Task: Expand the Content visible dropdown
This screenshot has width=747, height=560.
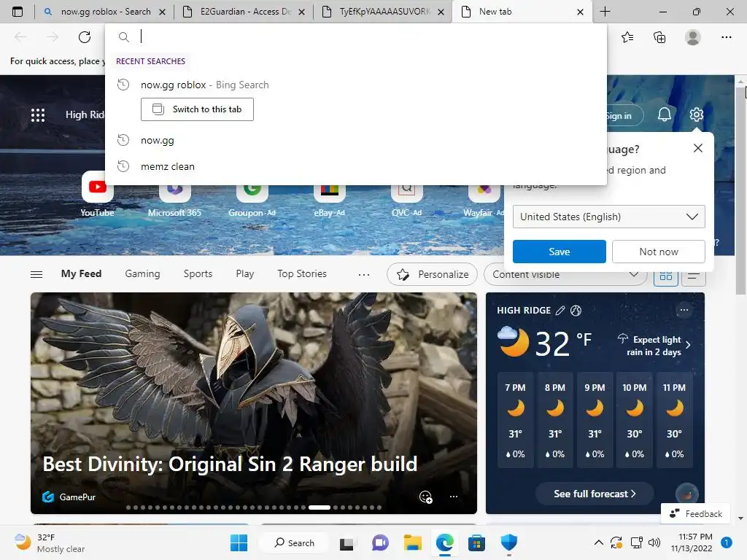Action: tap(565, 274)
